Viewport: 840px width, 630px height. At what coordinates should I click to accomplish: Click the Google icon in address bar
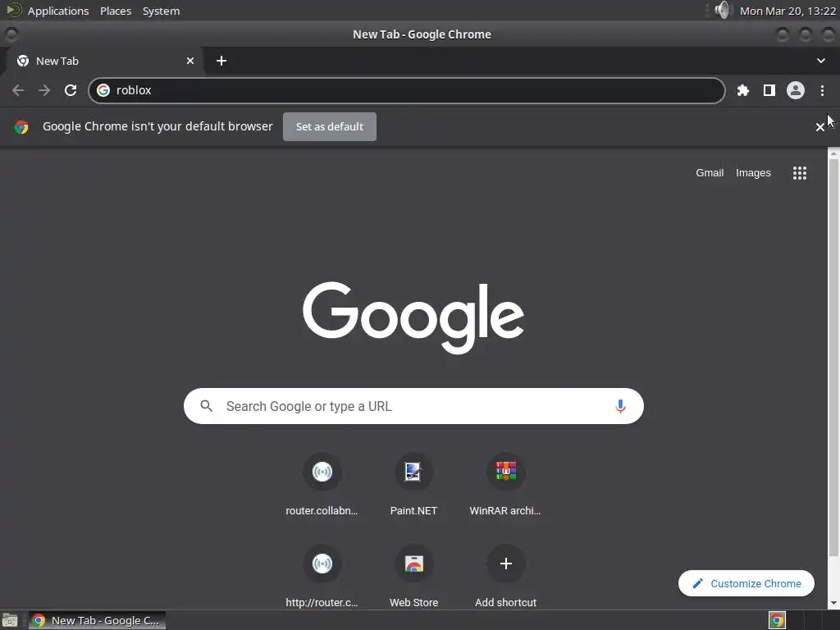[103, 90]
